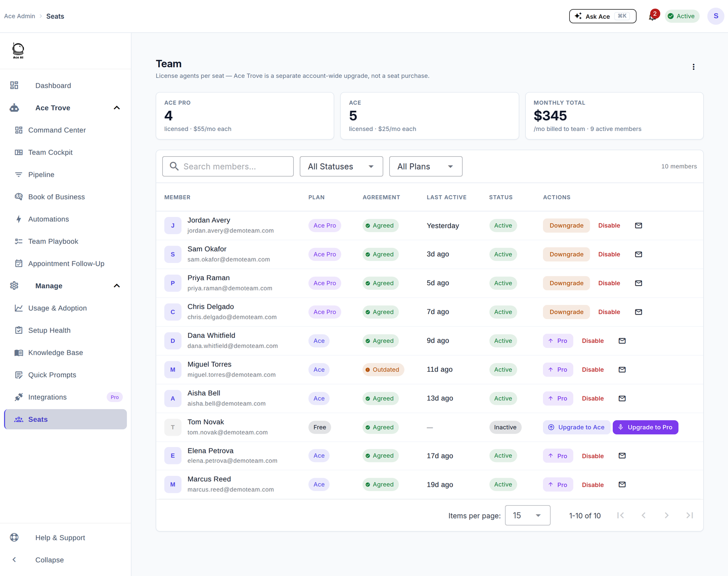The width and height of the screenshot is (728, 576).
Task: Open Book of Business
Action: [65, 197]
